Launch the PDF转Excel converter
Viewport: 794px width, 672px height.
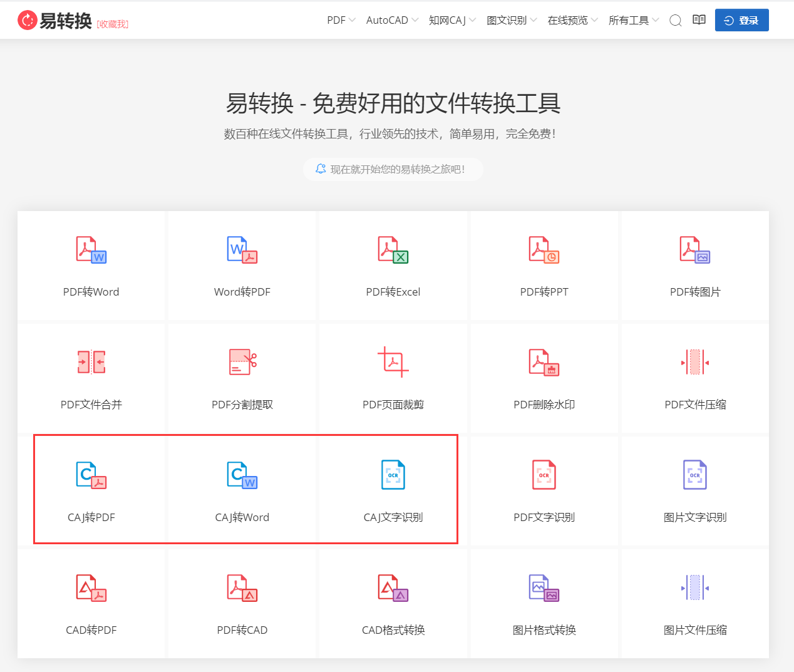click(x=393, y=266)
